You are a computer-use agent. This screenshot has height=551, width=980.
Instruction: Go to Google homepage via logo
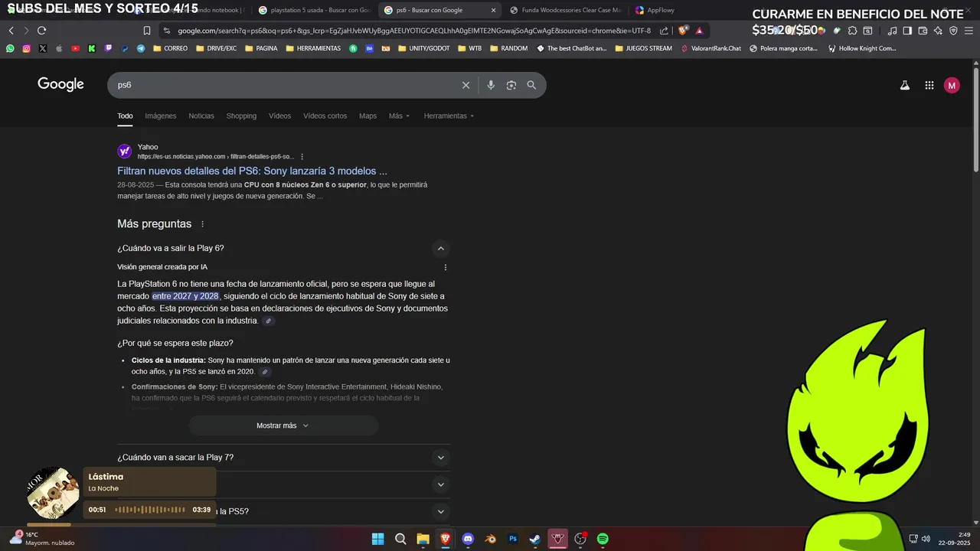pyautogui.click(x=60, y=84)
